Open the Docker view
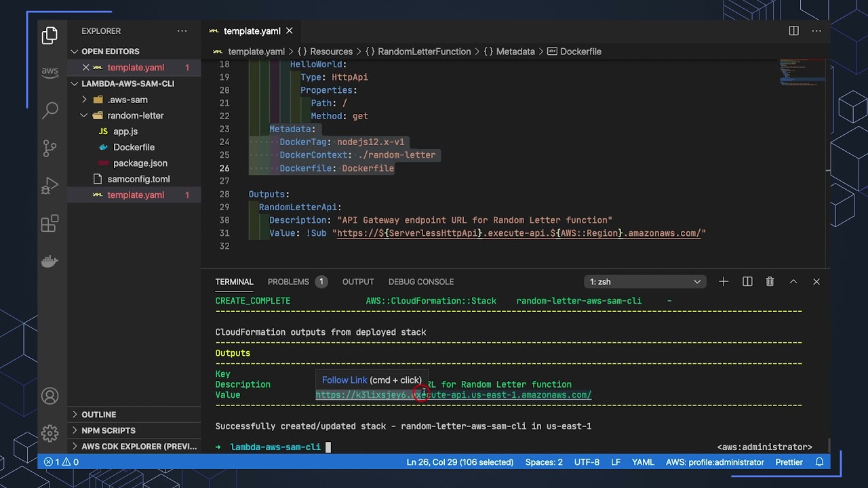The image size is (868, 488). tap(50, 261)
